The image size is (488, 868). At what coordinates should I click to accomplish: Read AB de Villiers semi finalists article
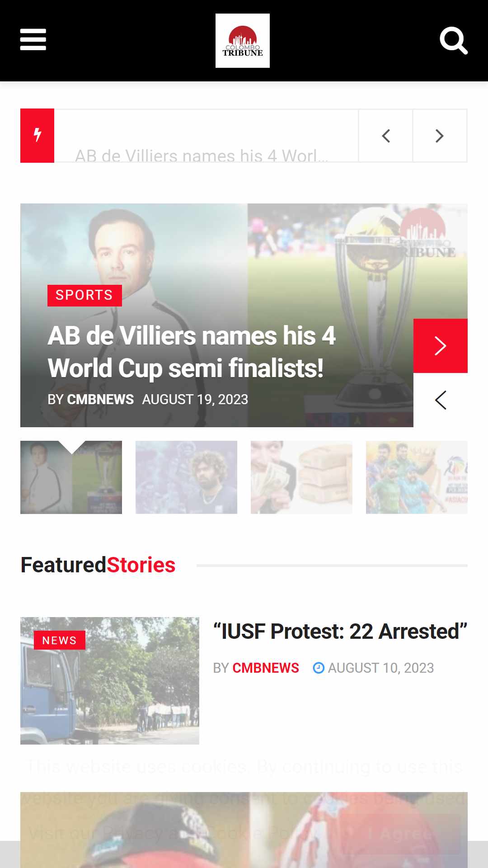point(192,352)
